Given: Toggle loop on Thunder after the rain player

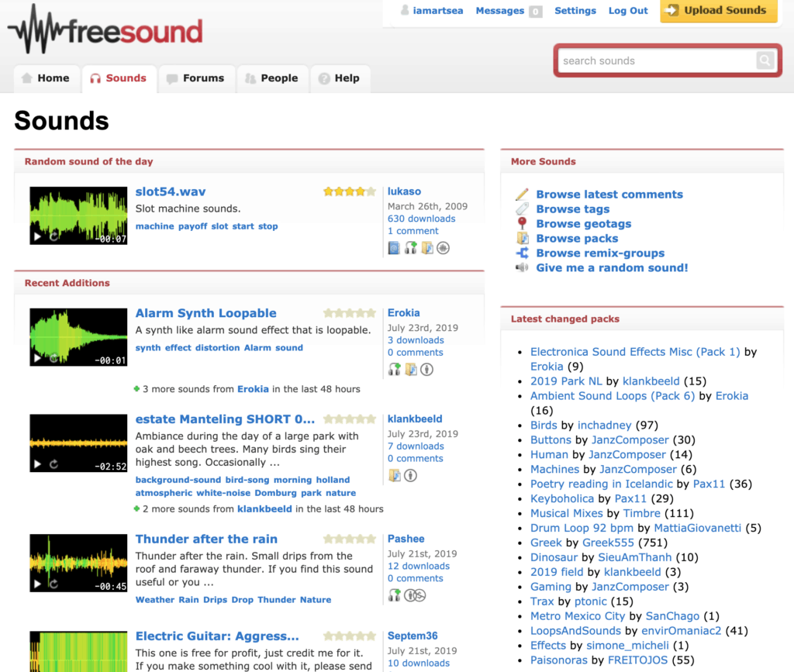Looking at the screenshot, I should [x=54, y=584].
